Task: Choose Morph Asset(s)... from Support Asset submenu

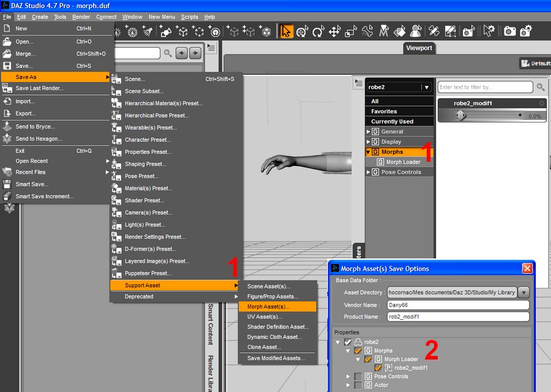Action: pos(277,307)
